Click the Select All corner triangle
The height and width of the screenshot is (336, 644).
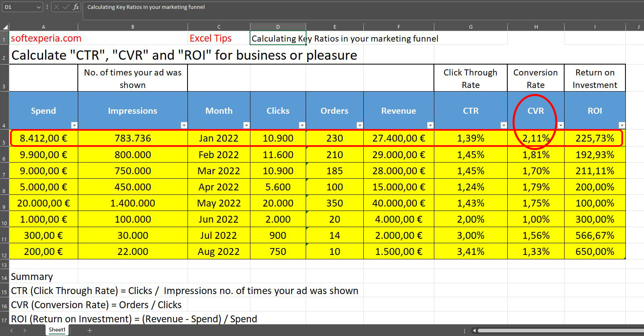(5, 27)
